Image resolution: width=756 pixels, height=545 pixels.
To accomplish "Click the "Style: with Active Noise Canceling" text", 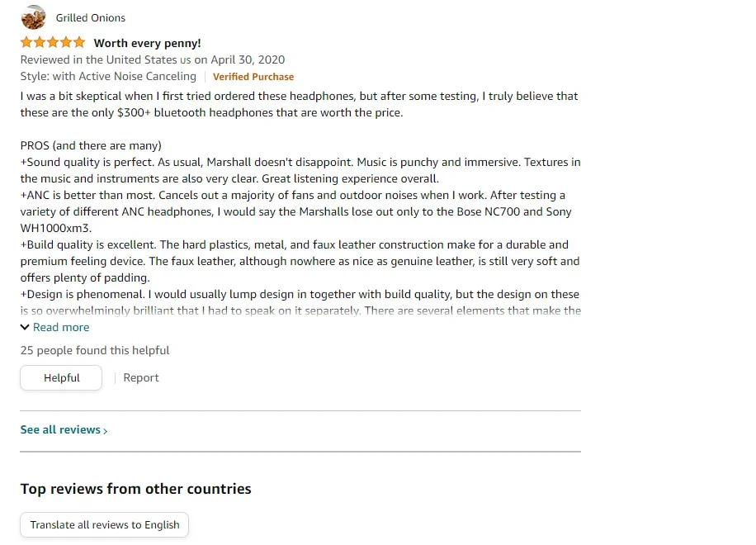I will tap(108, 76).
